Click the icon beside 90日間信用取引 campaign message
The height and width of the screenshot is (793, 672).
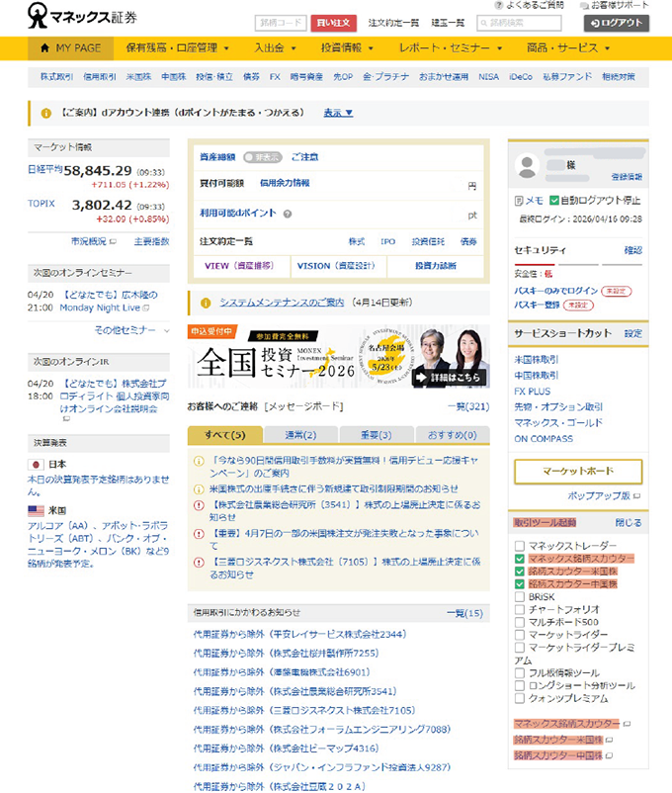pos(200,461)
